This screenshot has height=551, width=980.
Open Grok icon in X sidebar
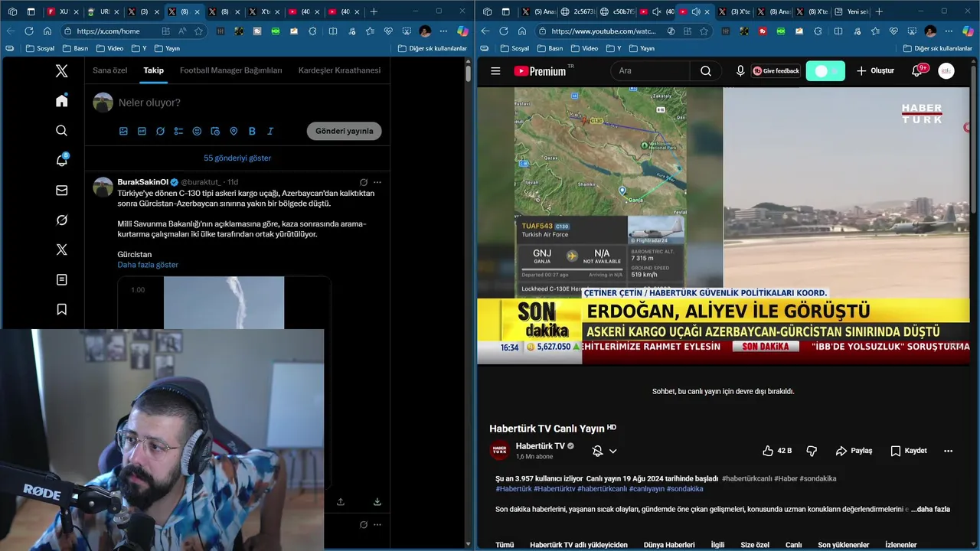pos(62,220)
